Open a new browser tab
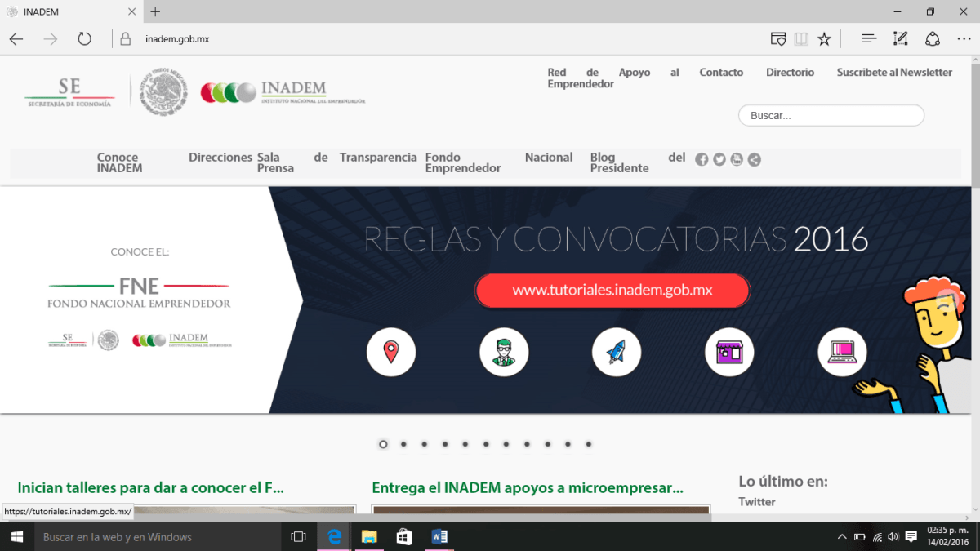The width and height of the screenshot is (980, 551). point(155,11)
